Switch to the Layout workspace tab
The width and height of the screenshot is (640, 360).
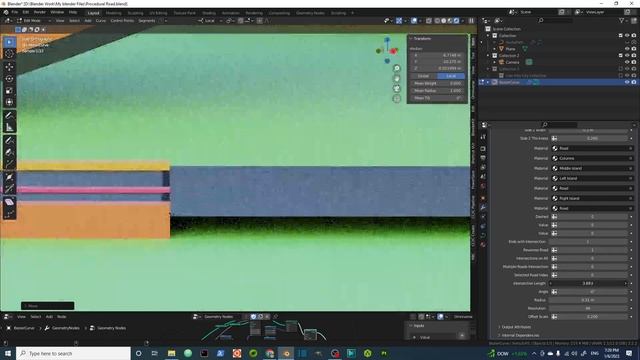coord(93,13)
